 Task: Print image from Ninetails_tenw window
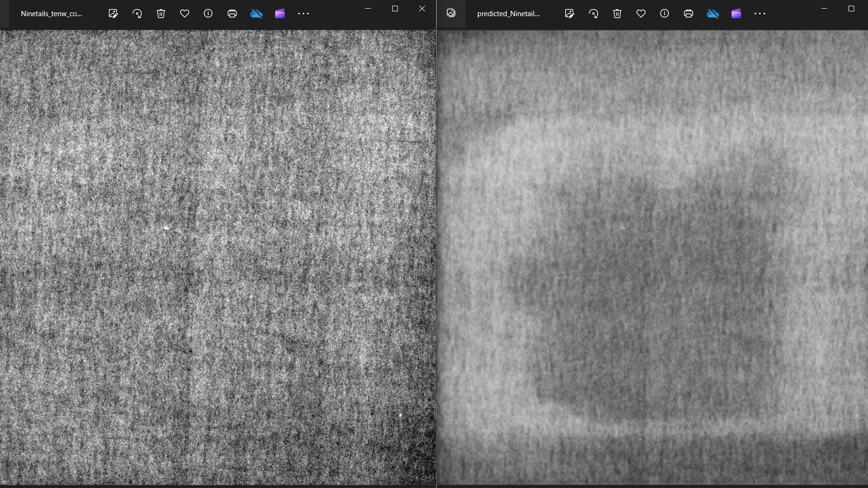[x=232, y=14]
